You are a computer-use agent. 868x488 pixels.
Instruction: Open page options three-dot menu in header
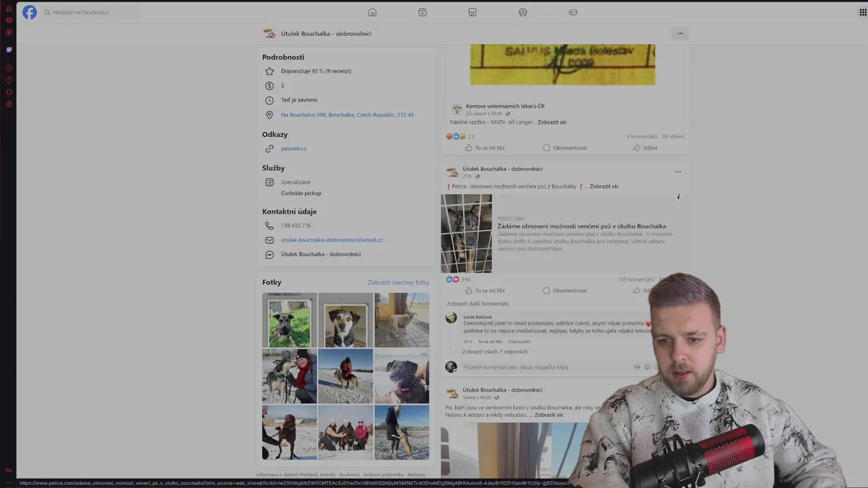(x=679, y=33)
